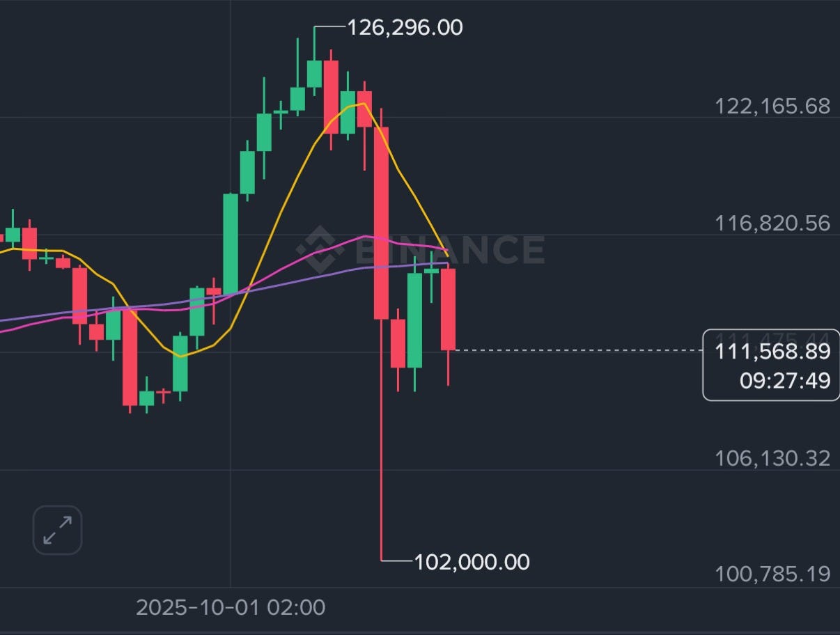Click the dashed current price line
This screenshot has height=635, width=840.
click(578, 350)
